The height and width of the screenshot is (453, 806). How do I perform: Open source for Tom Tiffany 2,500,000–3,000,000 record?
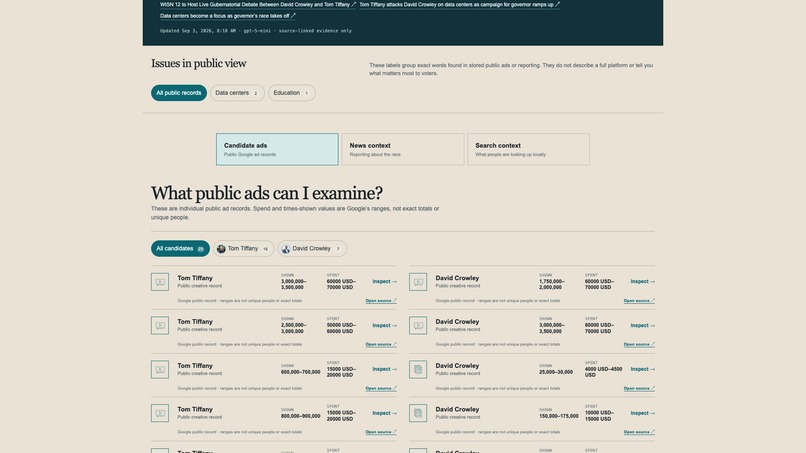coord(381,345)
